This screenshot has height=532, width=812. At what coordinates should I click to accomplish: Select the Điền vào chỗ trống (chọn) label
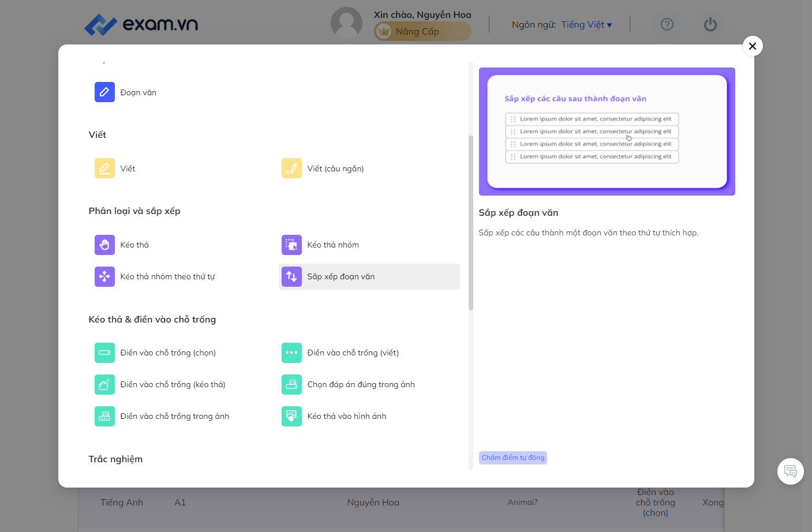coord(168,353)
